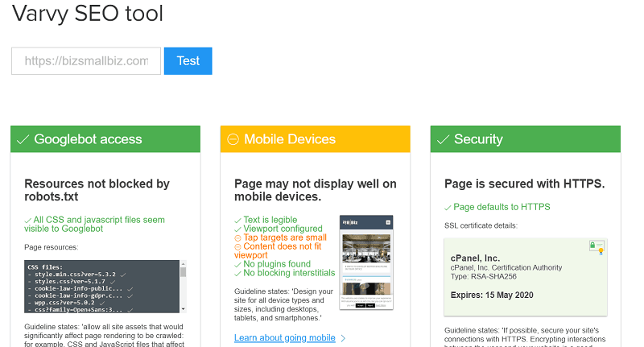This screenshot has height=347, width=644.
Task: Click checkmark beside 'Text is legible'
Action: click(x=237, y=220)
